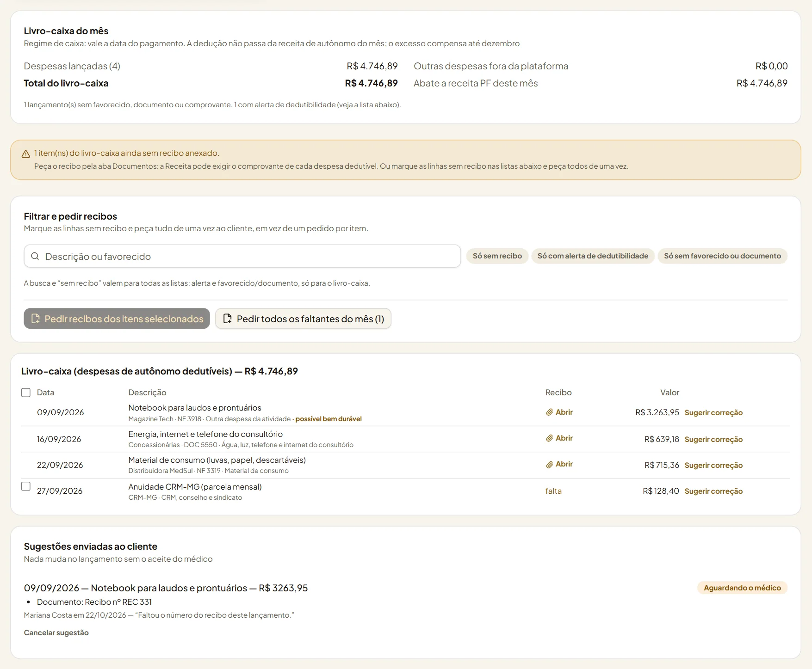Click the search magnifier icon in filter field
Screen dimensions: 812x669
click(x=35, y=256)
